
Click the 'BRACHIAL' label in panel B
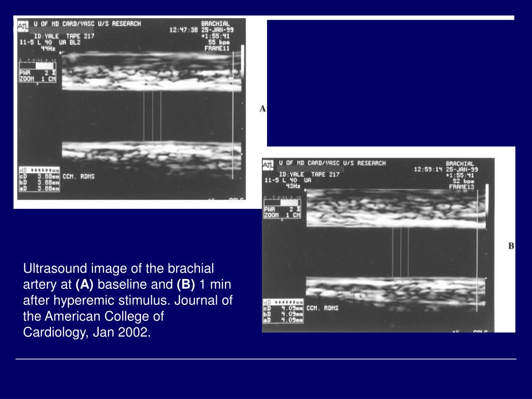pos(460,164)
